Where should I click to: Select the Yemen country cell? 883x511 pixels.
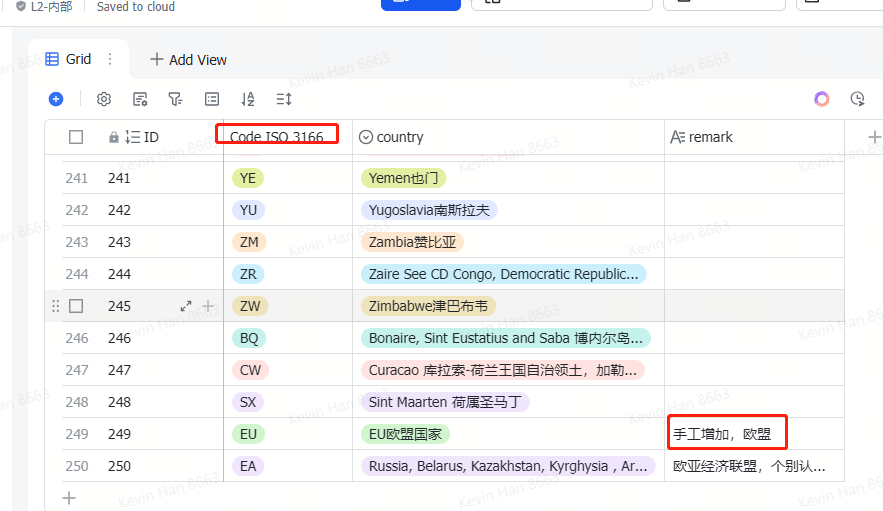click(509, 178)
